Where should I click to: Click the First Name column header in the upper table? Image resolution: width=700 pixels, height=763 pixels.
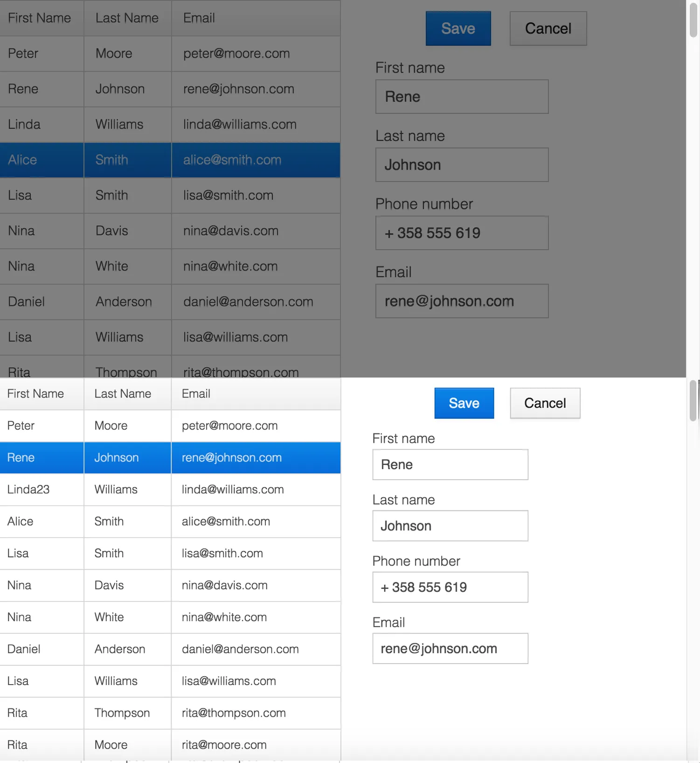41,18
